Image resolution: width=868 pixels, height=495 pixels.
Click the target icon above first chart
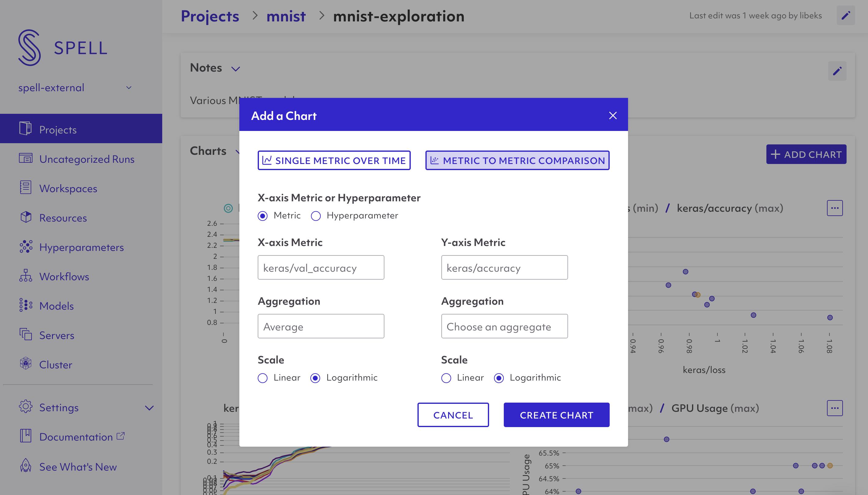[x=228, y=208]
